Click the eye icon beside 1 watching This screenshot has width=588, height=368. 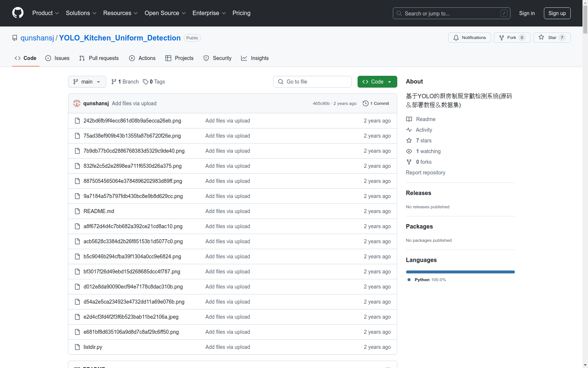click(409, 151)
